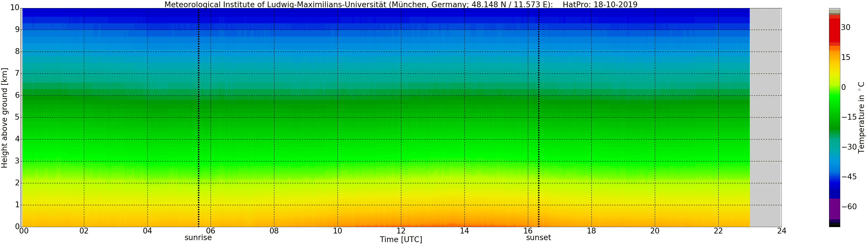Click the purple band on the temperature colorbar
The height and width of the screenshot is (245, 868).
pyautogui.click(x=834, y=209)
